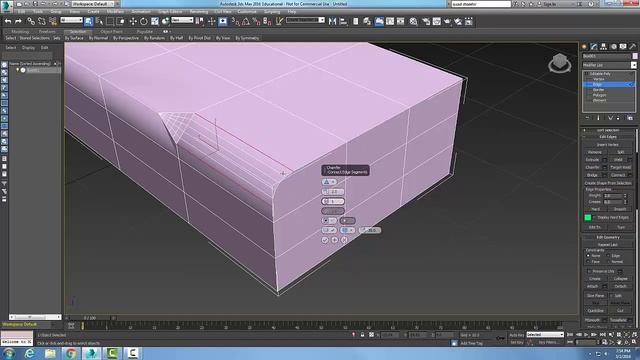The height and width of the screenshot is (360, 640).
Task: Toggle the 3D Snaps button
Action: tap(235, 21)
